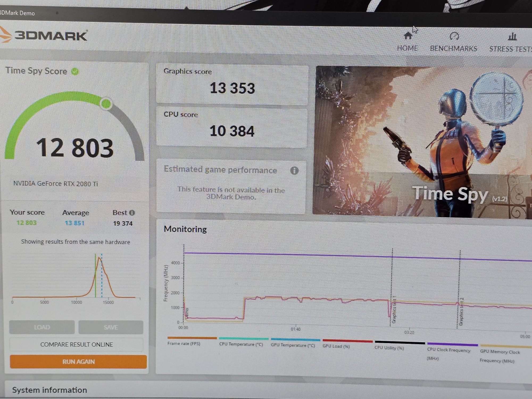This screenshot has width=532, height=399.
Task: Click the LOAD button
Action: [42, 327]
